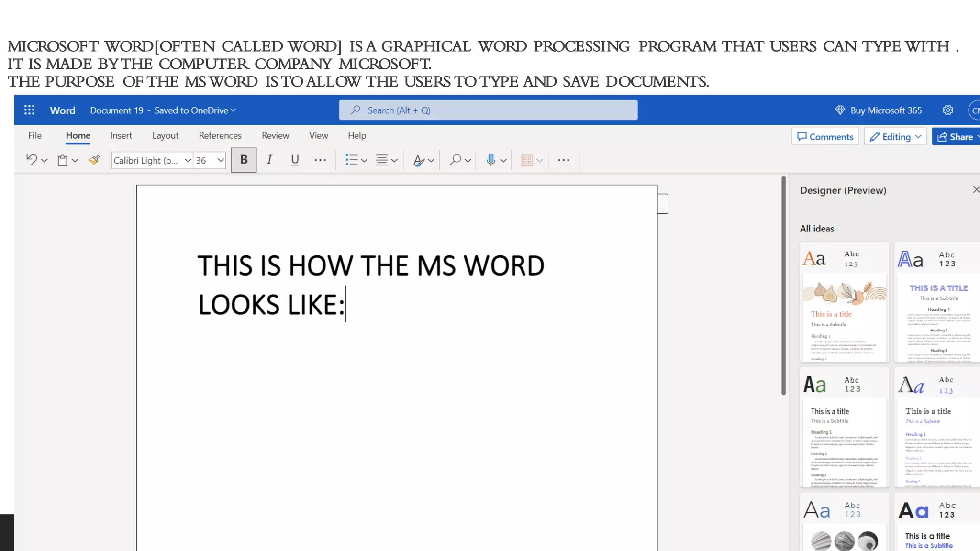Image resolution: width=980 pixels, height=551 pixels.
Task: Click Buy Microsoft 365 link
Action: 886,110
